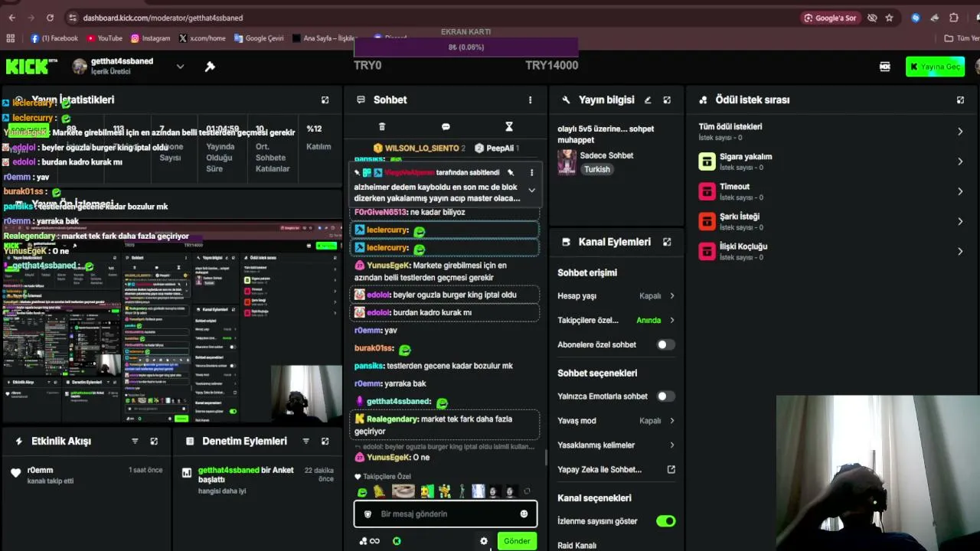Click the speech bubble icon in chat toolbar

pos(446,127)
